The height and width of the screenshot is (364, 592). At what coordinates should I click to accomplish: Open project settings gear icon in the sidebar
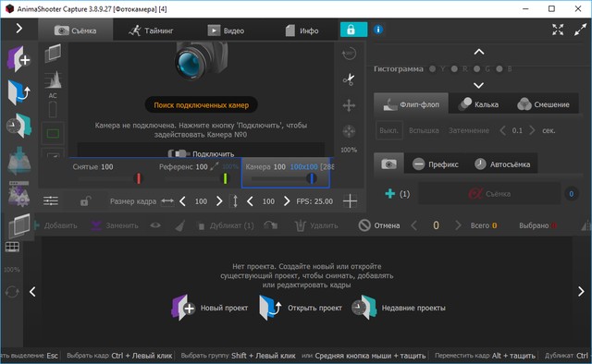point(18,193)
